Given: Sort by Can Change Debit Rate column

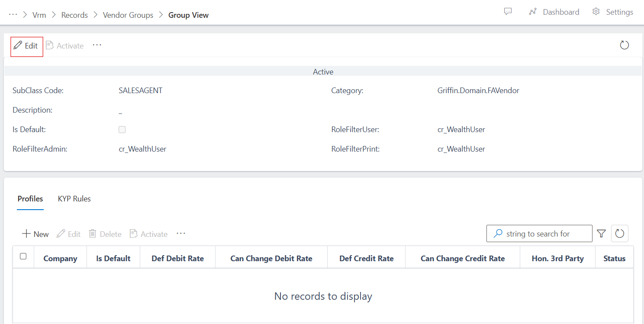Looking at the screenshot, I should [271, 259].
